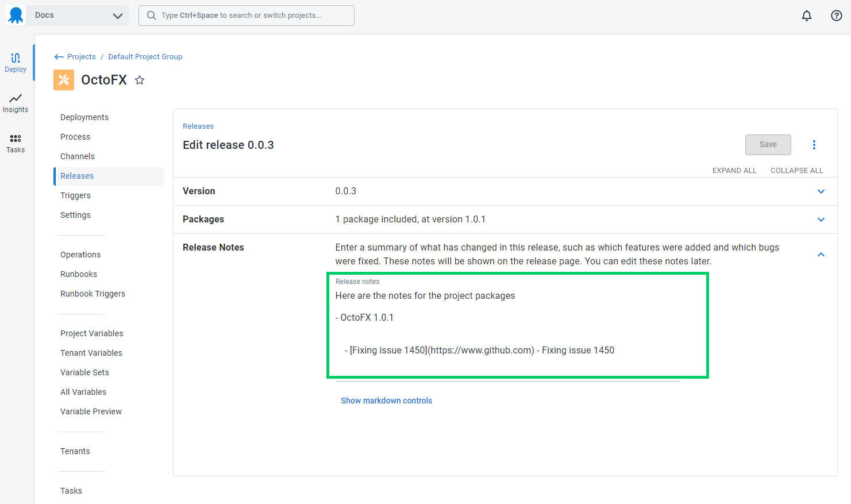Click the back arrow beside Projects
Screen dimensions: 851x504
pyautogui.click(x=59, y=57)
